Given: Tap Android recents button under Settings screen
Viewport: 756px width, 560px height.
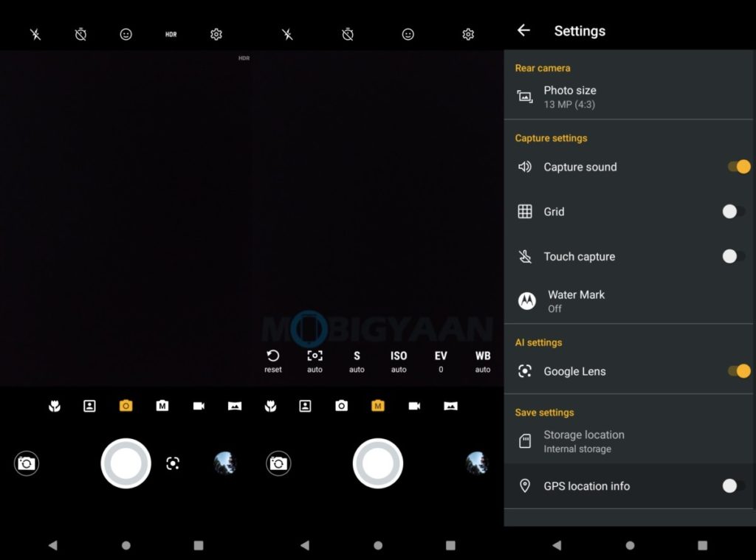Looking at the screenshot, I should [x=702, y=545].
